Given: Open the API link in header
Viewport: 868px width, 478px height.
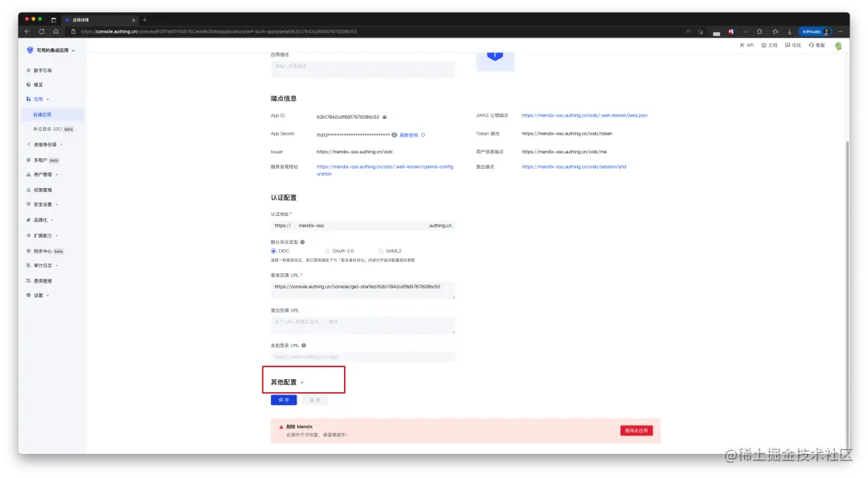Looking at the screenshot, I should click(747, 45).
